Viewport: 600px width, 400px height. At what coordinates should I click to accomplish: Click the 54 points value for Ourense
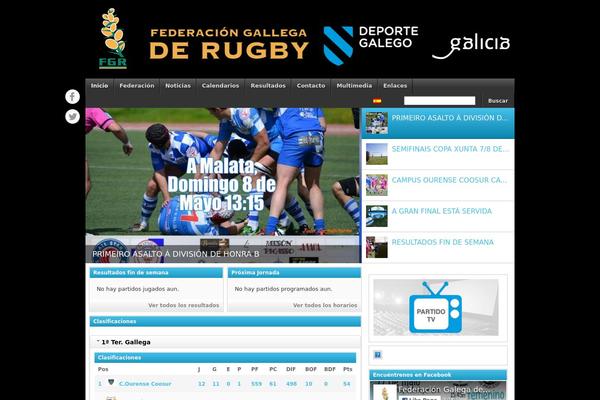pyautogui.click(x=347, y=384)
